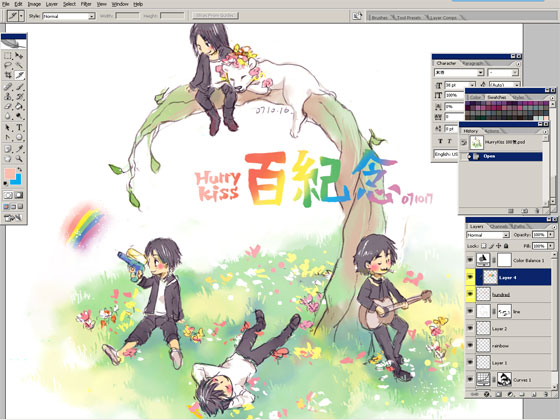Image resolution: width=560 pixels, height=420 pixels.
Task: Open the Opacity slider arrow
Action: click(551, 235)
